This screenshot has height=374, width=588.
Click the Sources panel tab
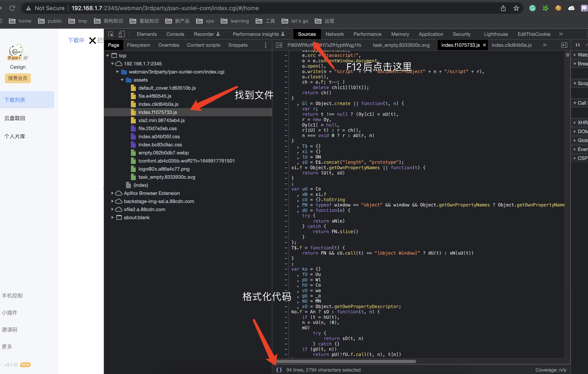coord(306,34)
